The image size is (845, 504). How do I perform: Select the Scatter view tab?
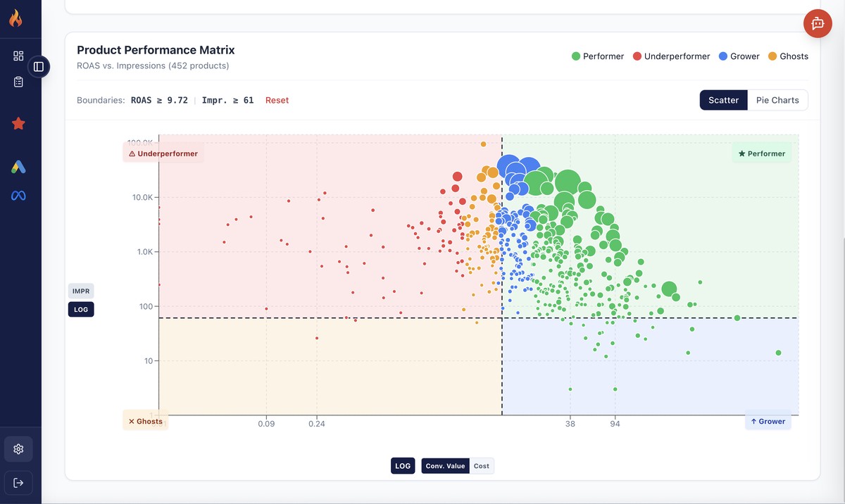pyautogui.click(x=723, y=100)
